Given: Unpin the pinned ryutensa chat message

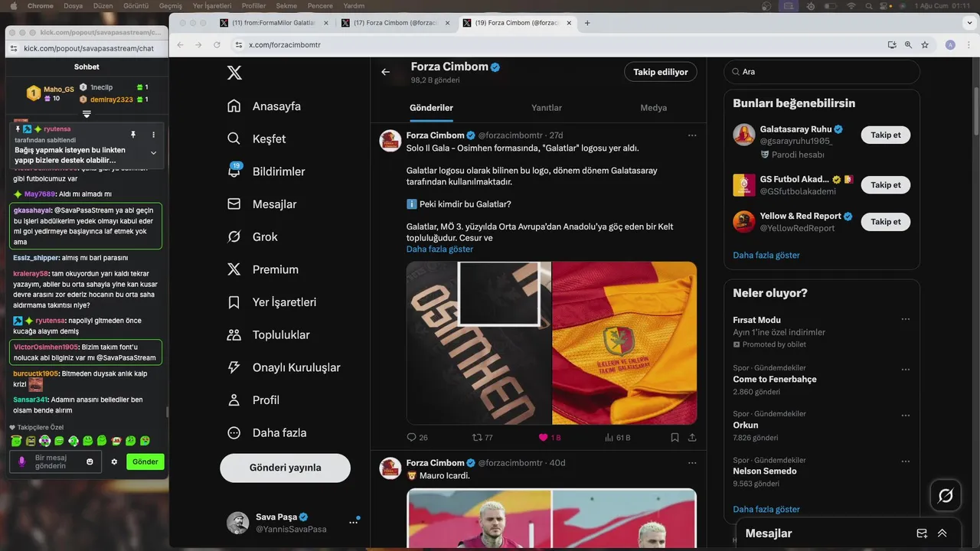Looking at the screenshot, I should point(132,135).
